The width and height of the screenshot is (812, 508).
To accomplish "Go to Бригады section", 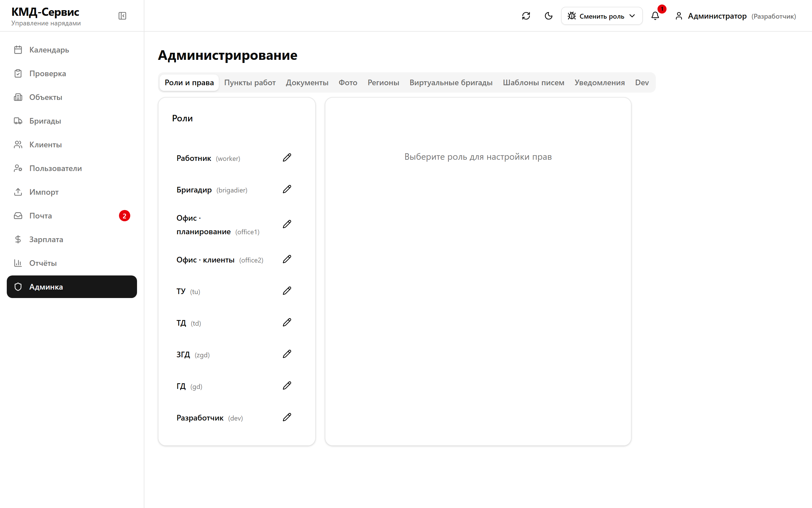I will pos(72,121).
